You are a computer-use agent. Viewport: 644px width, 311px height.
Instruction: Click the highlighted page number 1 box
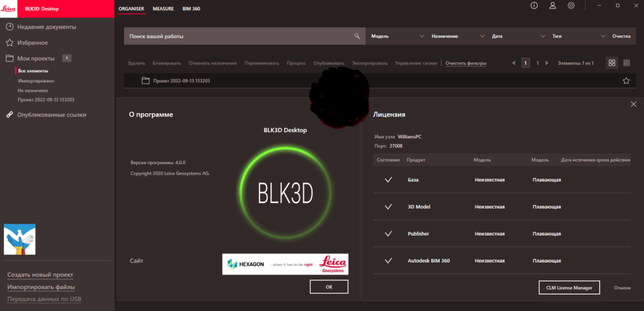[525, 63]
